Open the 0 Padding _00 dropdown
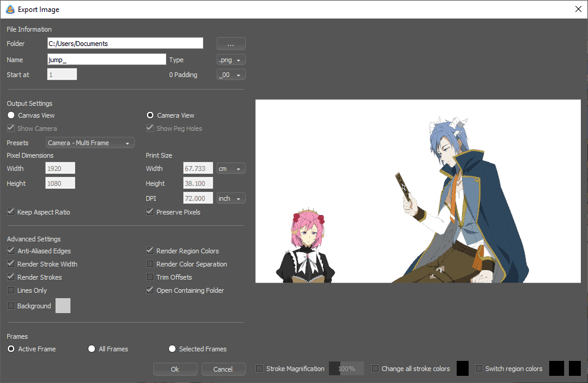This screenshot has height=383, width=588. (231, 75)
